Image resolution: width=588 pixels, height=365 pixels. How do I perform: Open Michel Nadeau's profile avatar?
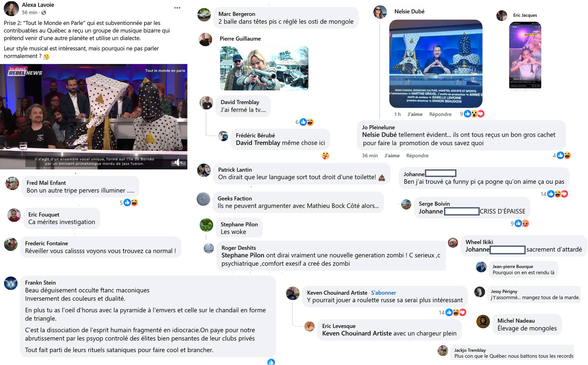[x=483, y=321]
